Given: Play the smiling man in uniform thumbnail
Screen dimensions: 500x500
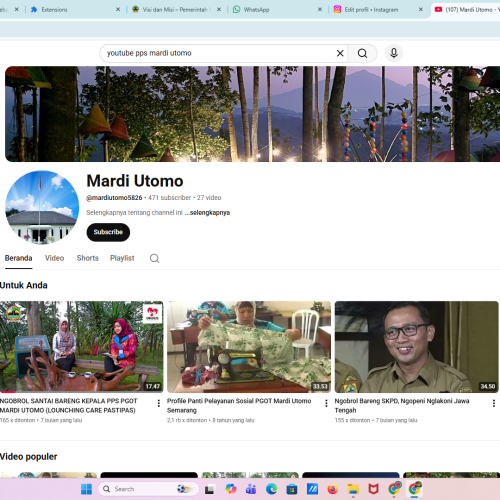Looking at the screenshot, I should click(x=417, y=347).
